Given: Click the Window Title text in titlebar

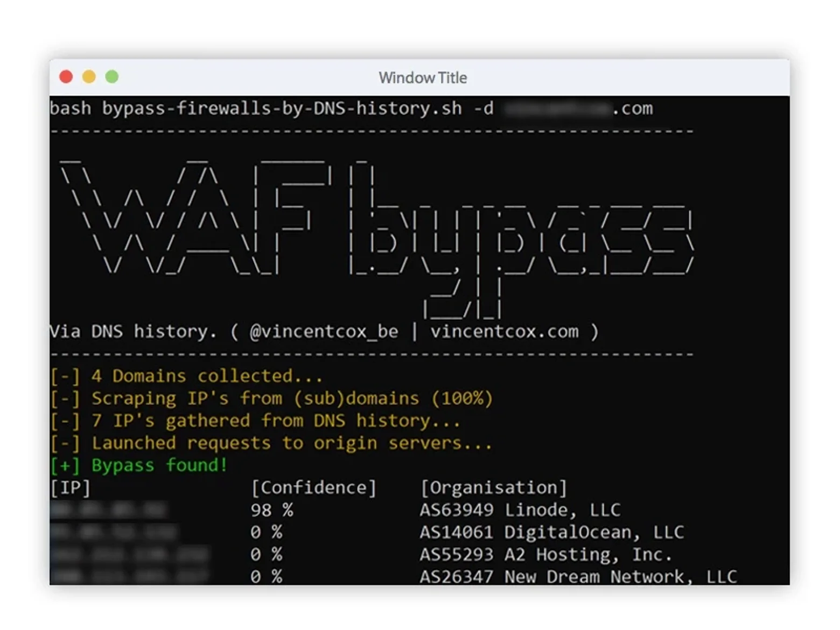Looking at the screenshot, I should click(x=423, y=78).
